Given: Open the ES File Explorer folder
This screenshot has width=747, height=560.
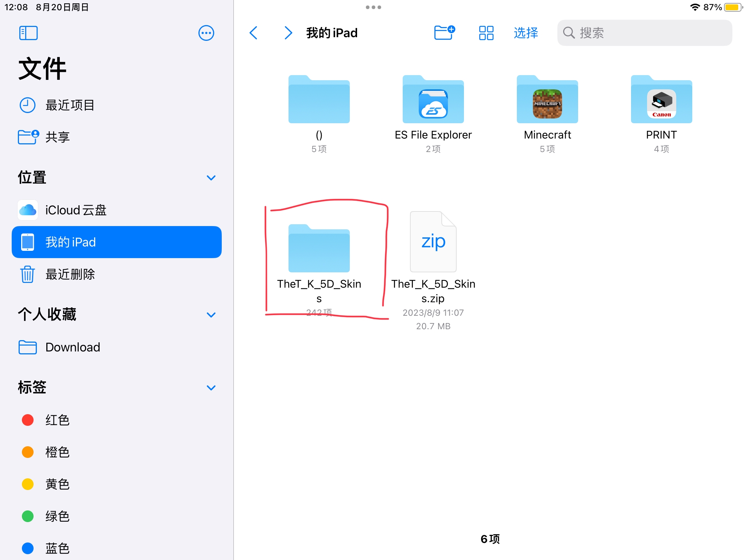Looking at the screenshot, I should tap(433, 100).
